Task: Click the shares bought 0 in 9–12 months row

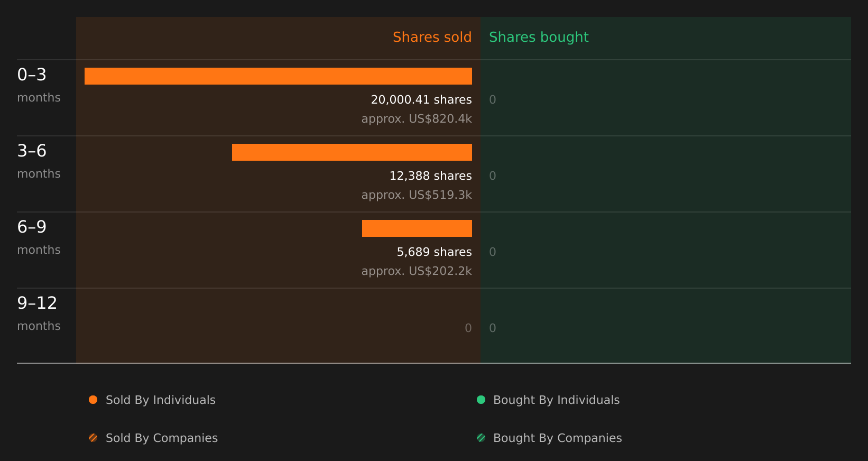Action: (493, 328)
